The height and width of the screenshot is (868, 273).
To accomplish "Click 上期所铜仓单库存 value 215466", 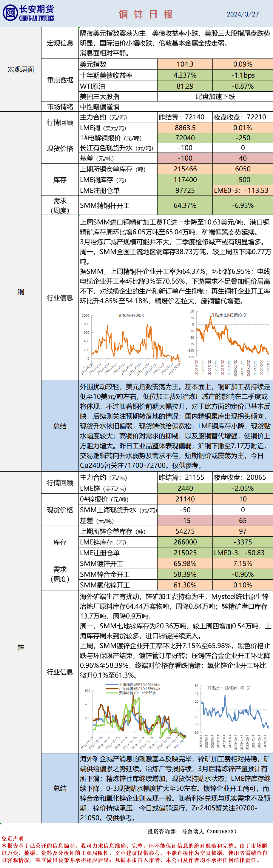I will (185, 169).
